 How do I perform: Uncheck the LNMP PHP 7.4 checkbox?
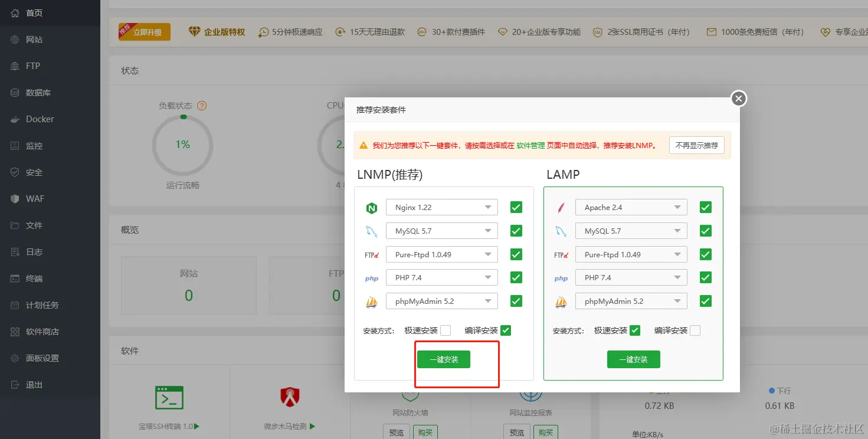point(516,277)
